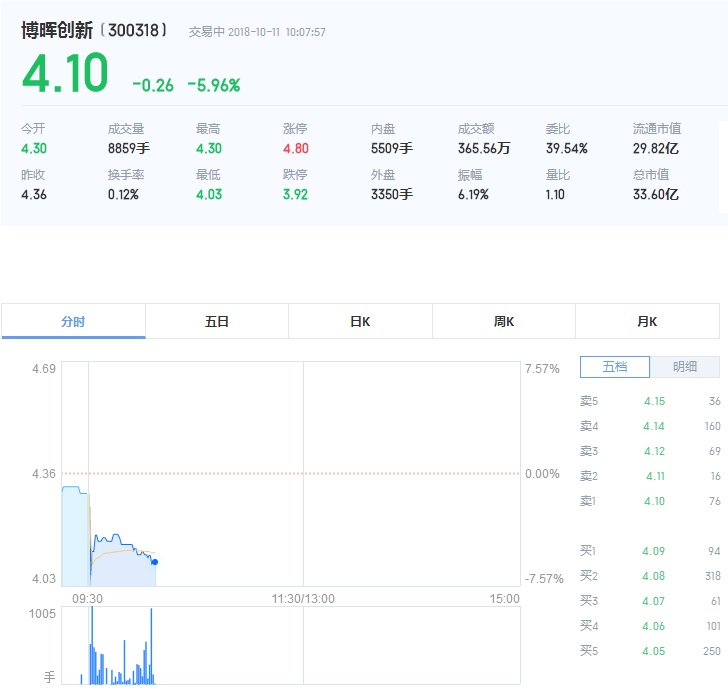Click the 卖3 ask price 4.12
728x693 pixels.
(655, 451)
